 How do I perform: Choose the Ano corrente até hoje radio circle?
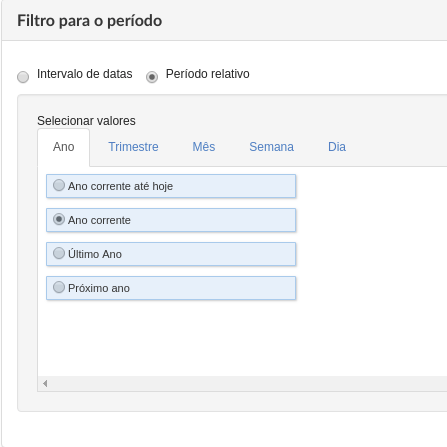click(59, 185)
